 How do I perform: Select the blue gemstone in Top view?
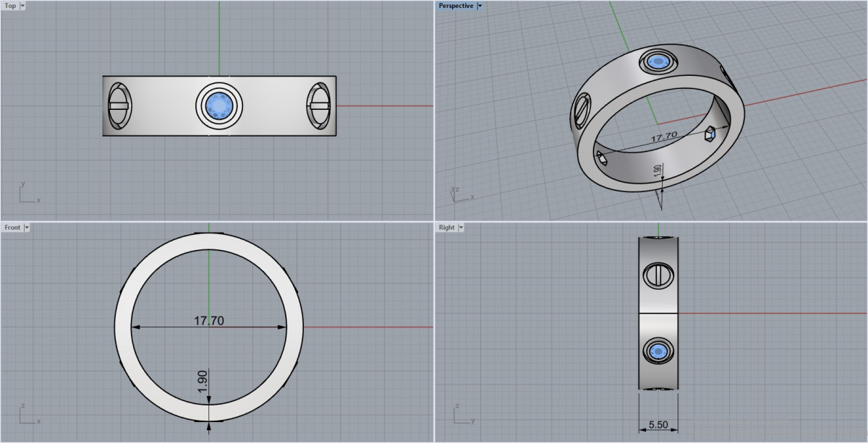218,106
